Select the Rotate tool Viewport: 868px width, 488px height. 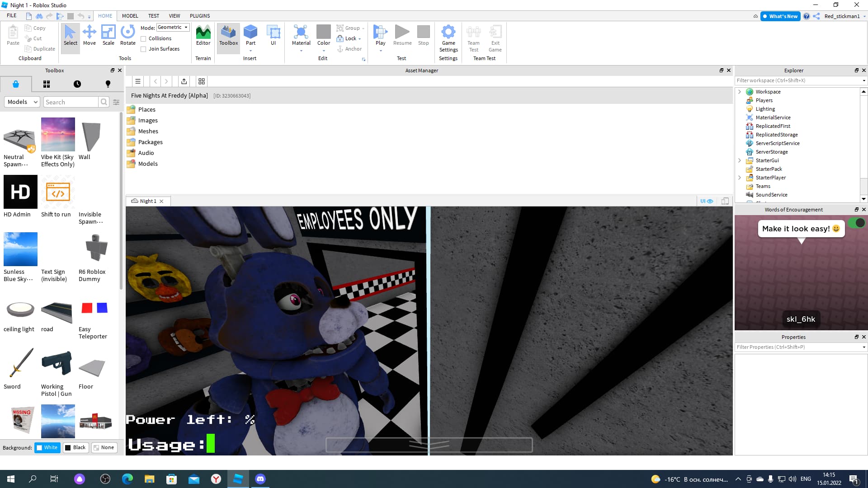(x=128, y=35)
